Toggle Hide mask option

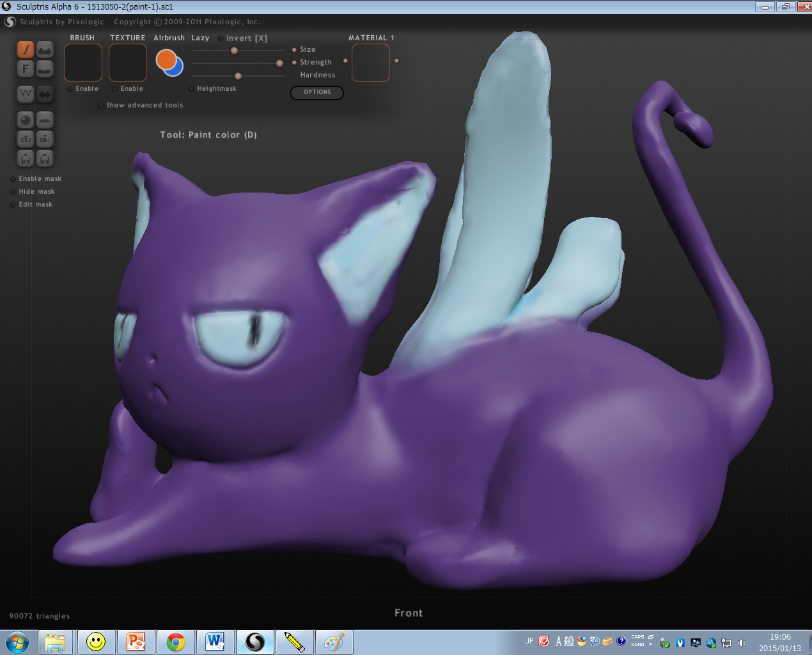pyautogui.click(x=33, y=192)
